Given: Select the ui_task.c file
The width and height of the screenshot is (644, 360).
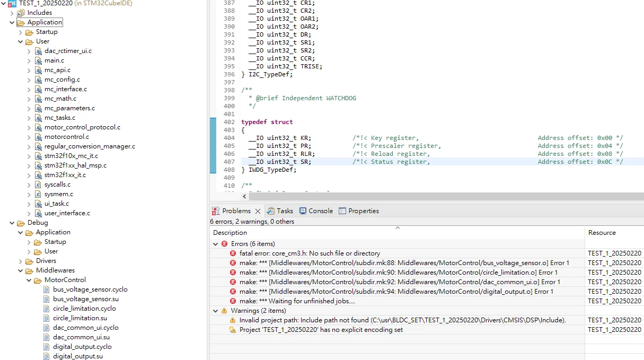Looking at the screenshot, I should [x=57, y=204].
